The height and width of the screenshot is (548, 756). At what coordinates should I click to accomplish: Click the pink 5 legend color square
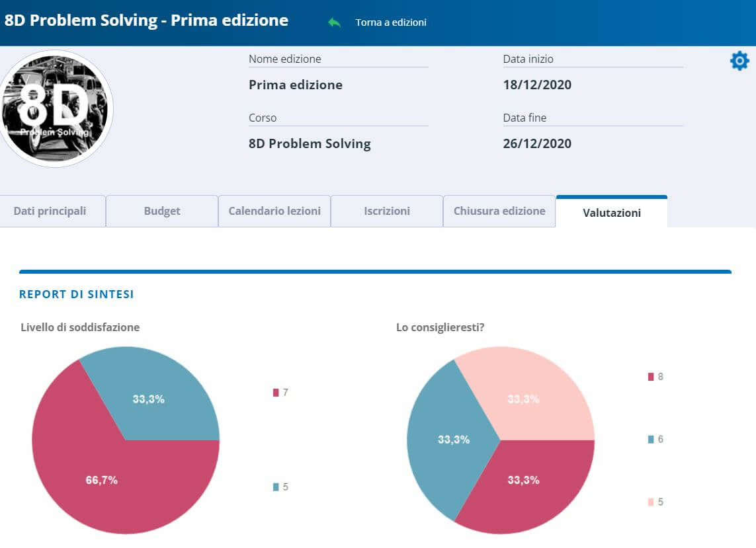(x=651, y=502)
